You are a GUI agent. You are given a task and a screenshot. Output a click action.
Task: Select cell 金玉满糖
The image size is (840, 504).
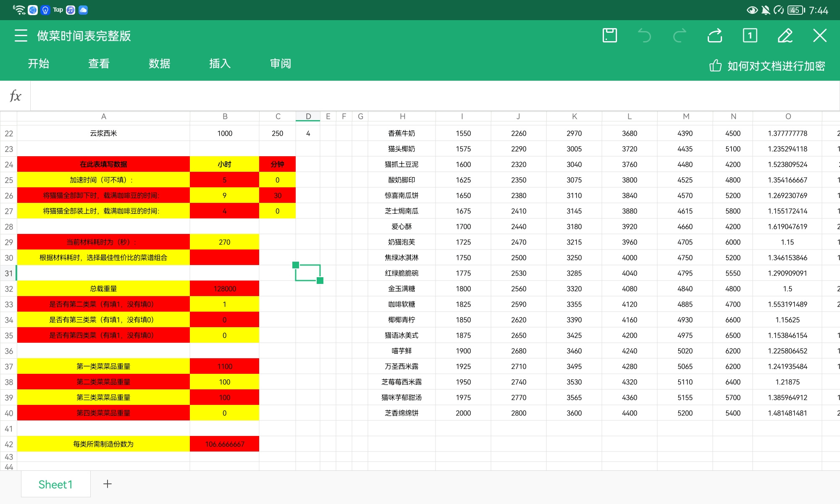pyautogui.click(x=402, y=289)
